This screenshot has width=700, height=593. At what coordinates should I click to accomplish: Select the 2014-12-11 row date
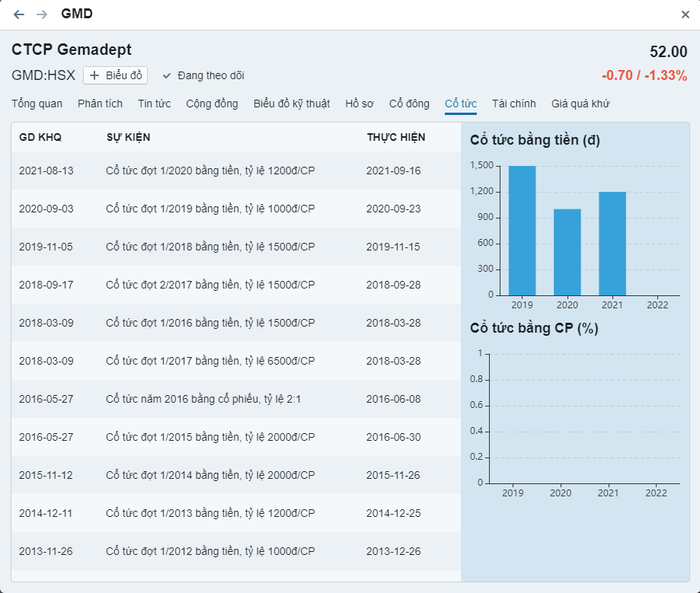[x=46, y=513]
